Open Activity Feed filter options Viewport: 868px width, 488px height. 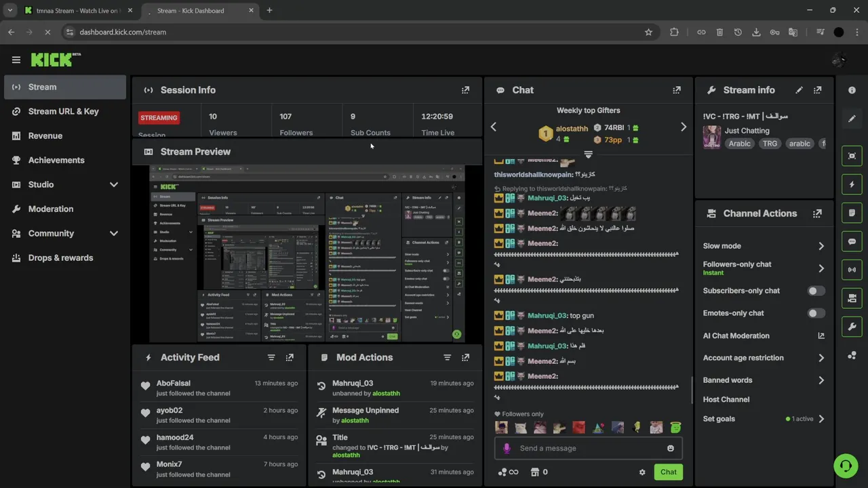(271, 357)
